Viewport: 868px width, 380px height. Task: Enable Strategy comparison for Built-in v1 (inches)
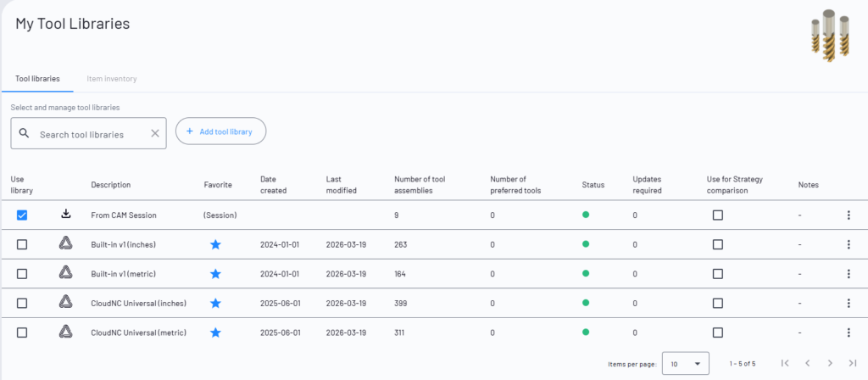coord(717,244)
